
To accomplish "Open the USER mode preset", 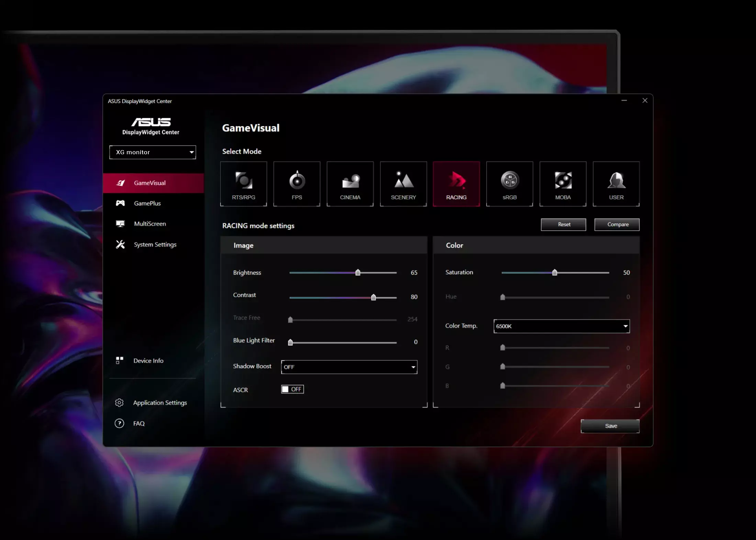I will pyautogui.click(x=616, y=184).
